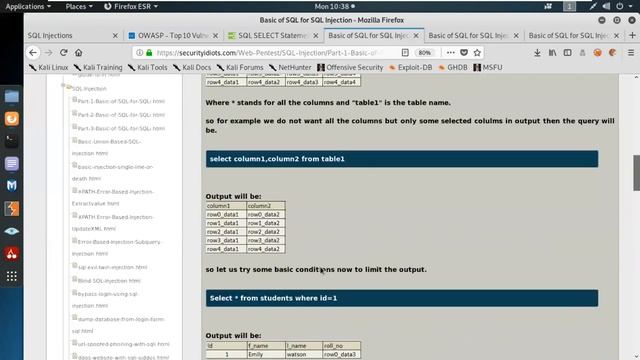Switch to OWASP Top 10 tab

[x=173, y=36]
